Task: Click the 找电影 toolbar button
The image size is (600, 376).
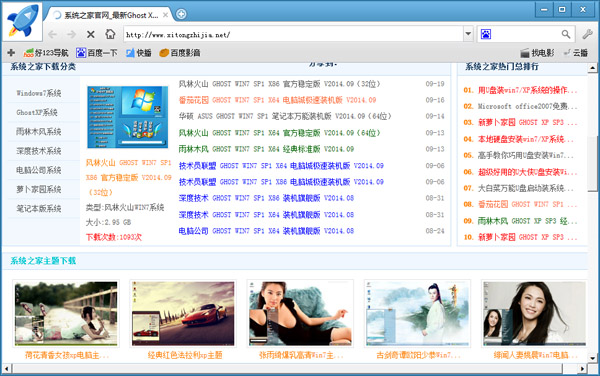Action: click(537, 53)
